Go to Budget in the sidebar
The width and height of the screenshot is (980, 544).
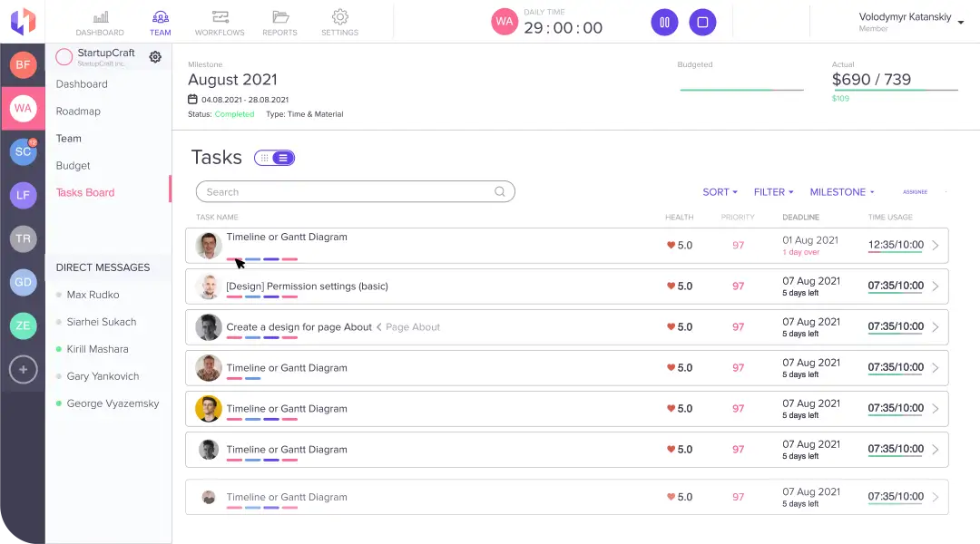[73, 166]
